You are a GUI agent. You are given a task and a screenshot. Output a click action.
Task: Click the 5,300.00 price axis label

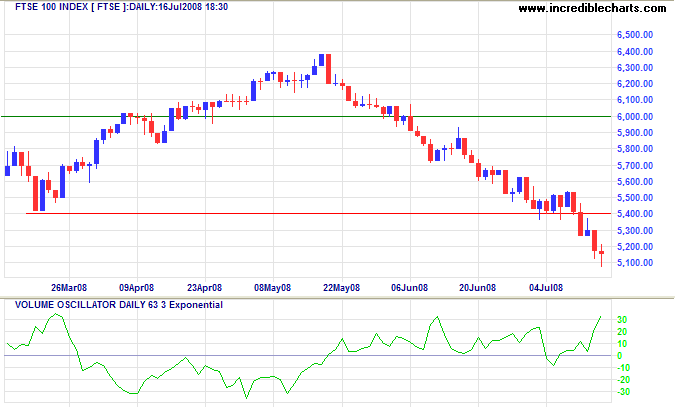tap(635, 231)
